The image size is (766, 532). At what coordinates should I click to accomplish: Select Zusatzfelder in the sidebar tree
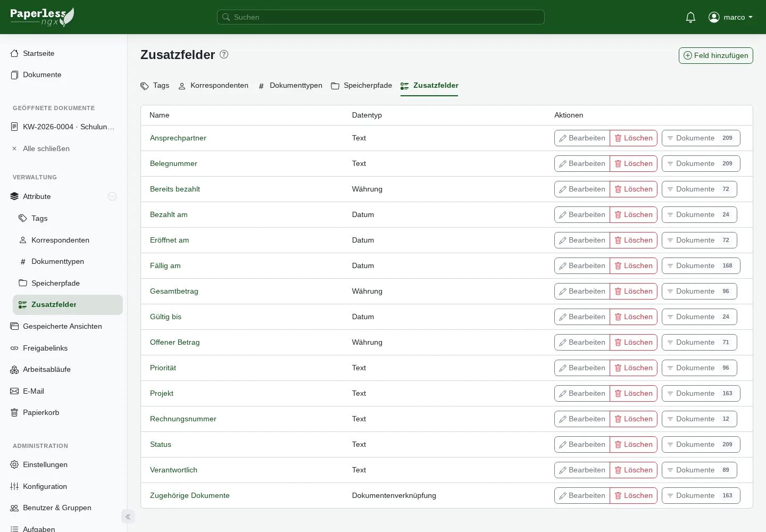(x=68, y=305)
